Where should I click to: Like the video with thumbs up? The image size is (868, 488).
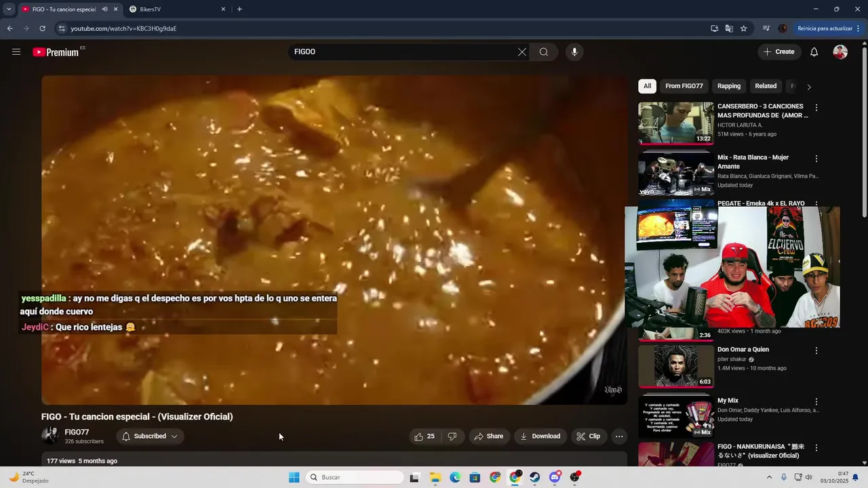pyautogui.click(x=425, y=436)
